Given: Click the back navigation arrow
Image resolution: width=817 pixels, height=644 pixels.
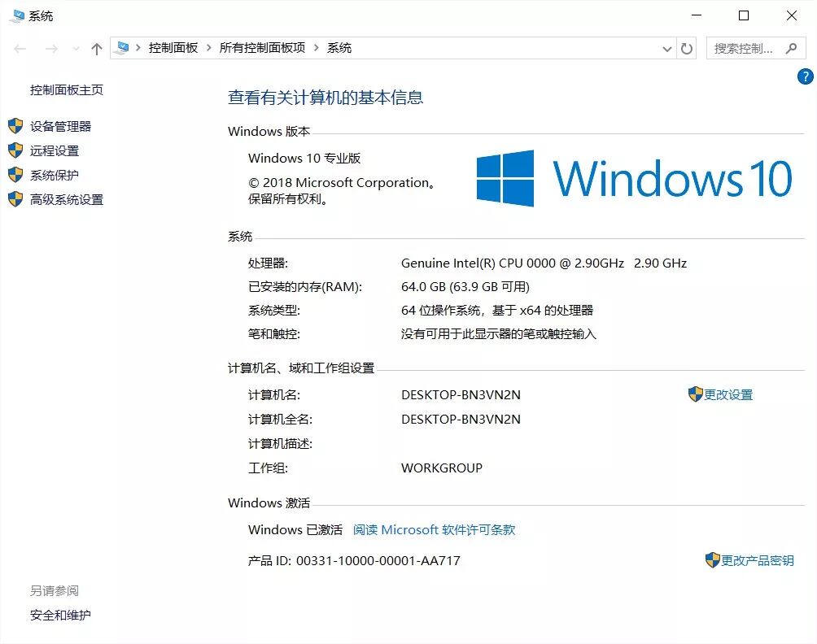Looking at the screenshot, I should [x=20, y=49].
